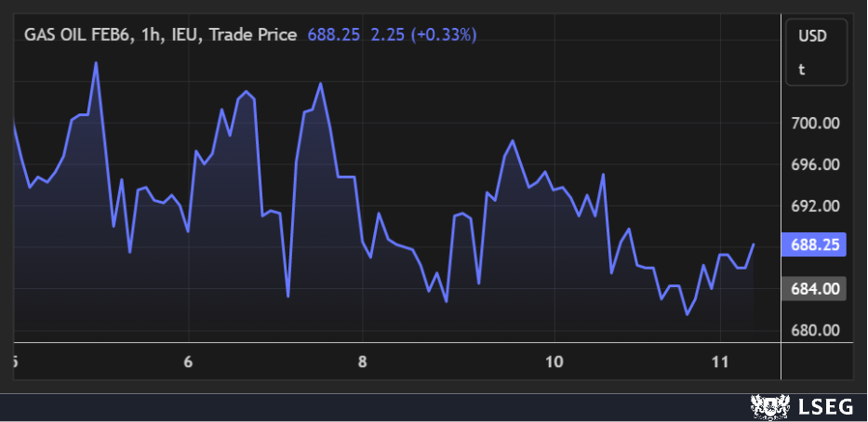Click the 700.00 price axis label
The width and height of the screenshot is (868, 422).
(x=816, y=124)
